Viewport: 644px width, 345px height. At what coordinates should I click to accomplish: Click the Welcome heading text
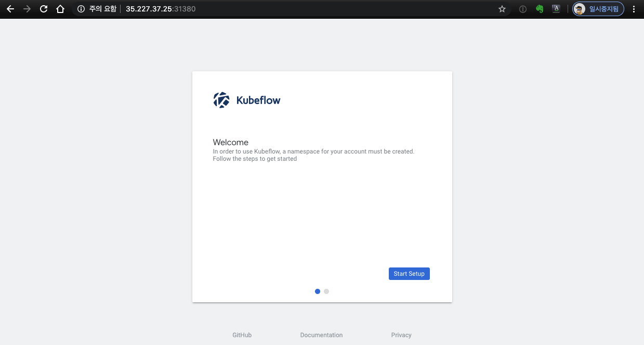(231, 142)
